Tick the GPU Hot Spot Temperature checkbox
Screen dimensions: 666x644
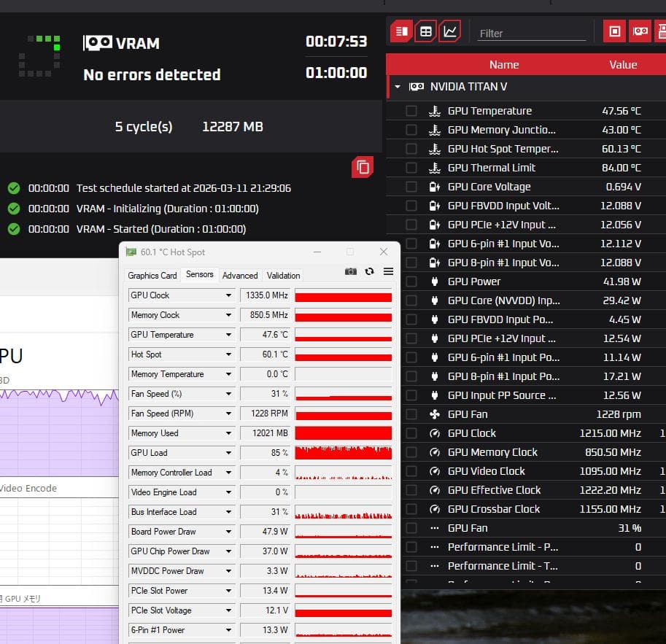click(x=411, y=149)
